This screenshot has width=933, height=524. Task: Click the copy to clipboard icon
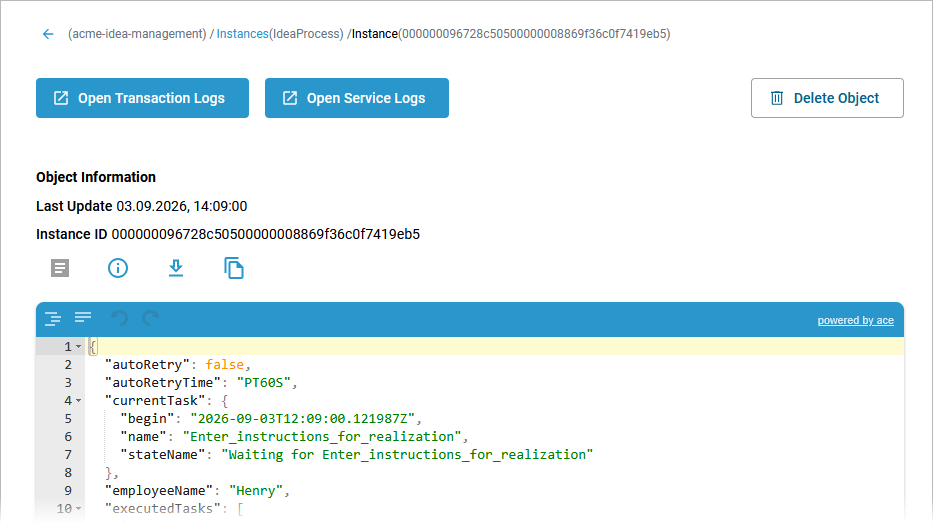pyautogui.click(x=234, y=268)
